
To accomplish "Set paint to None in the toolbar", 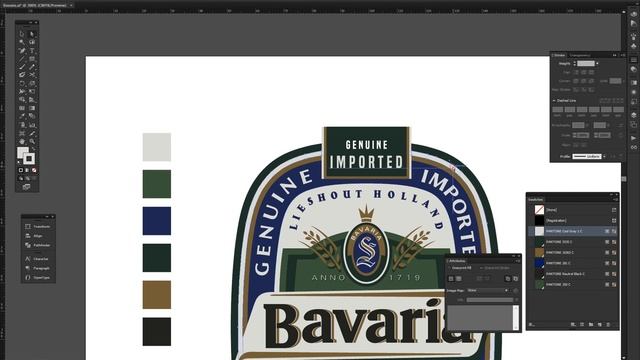I will click(34, 170).
